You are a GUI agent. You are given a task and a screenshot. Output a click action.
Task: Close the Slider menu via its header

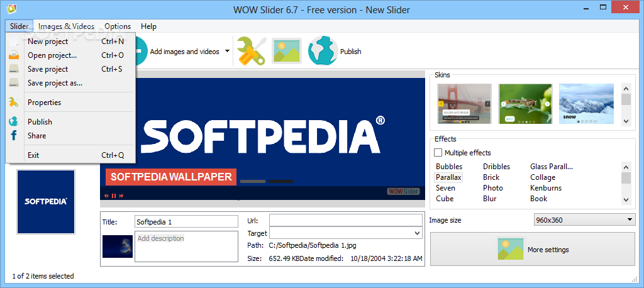(x=19, y=26)
